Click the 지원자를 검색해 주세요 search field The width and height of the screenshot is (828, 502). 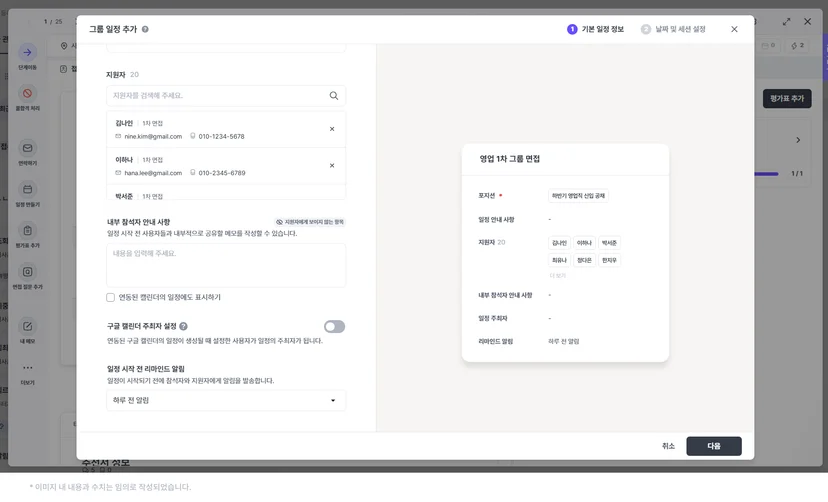tap(226, 96)
